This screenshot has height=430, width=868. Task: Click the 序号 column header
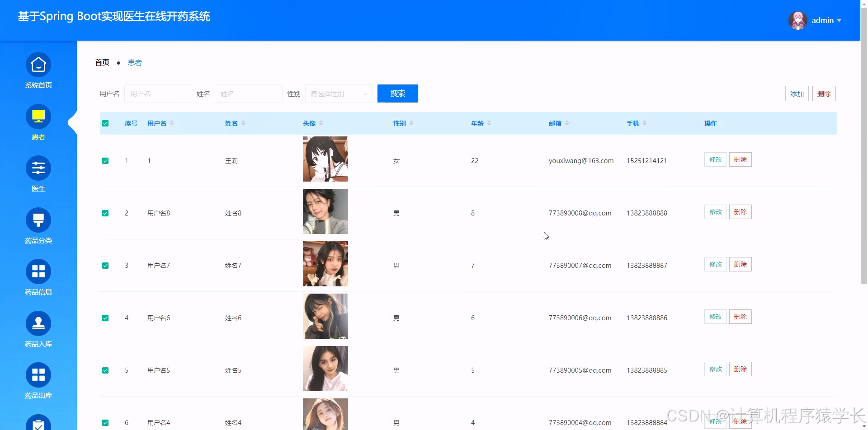pos(131,123)
